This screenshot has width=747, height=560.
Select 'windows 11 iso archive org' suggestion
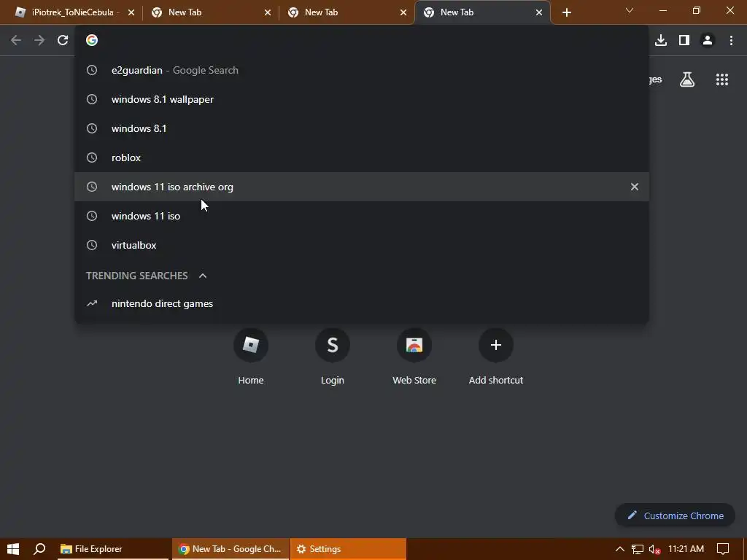click(x=362, y=187)
